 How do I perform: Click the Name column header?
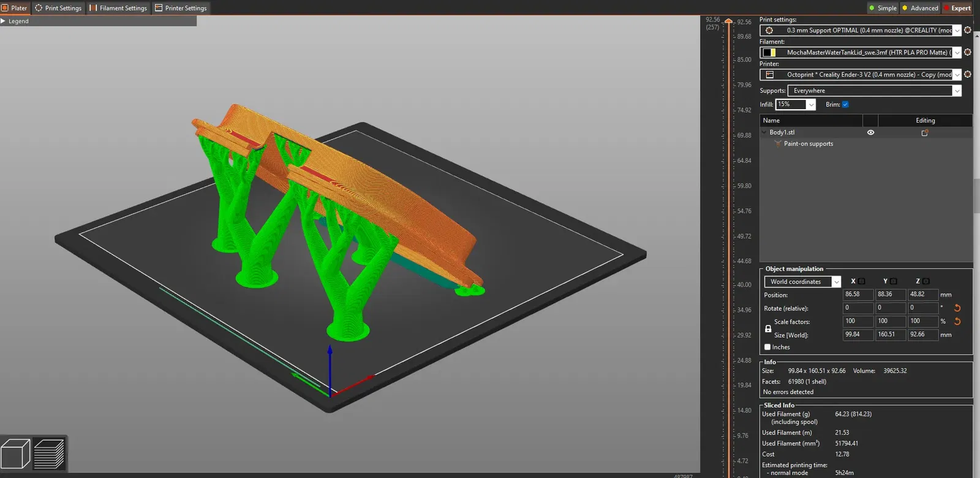pos(811,121)
